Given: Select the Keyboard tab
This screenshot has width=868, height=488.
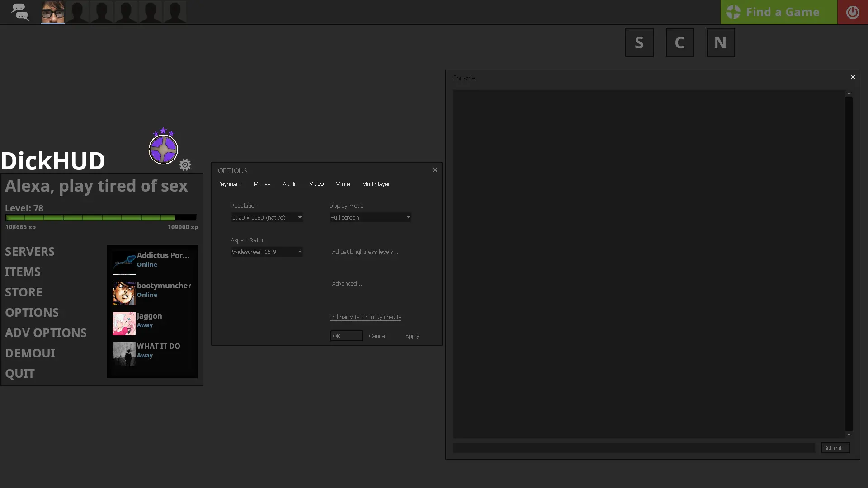Looking at the screenshot, I should [229, 184].
